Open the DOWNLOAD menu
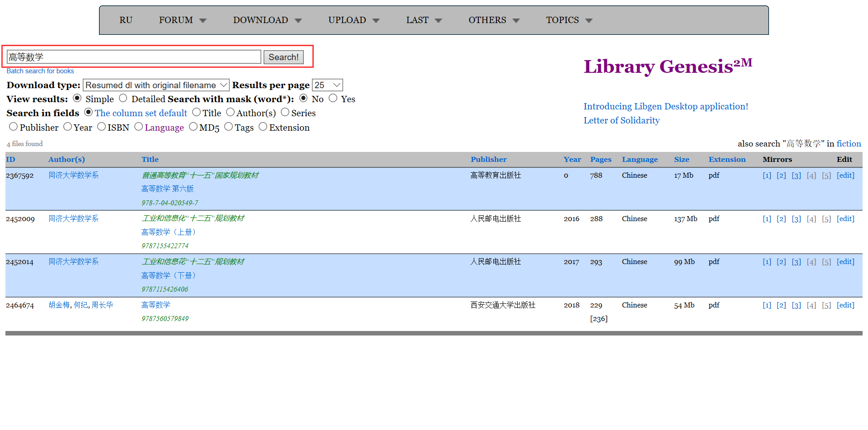 (267, 20)
